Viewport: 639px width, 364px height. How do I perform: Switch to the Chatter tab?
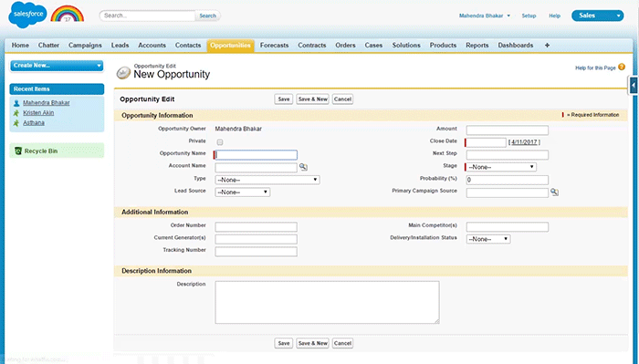[48, 46]
